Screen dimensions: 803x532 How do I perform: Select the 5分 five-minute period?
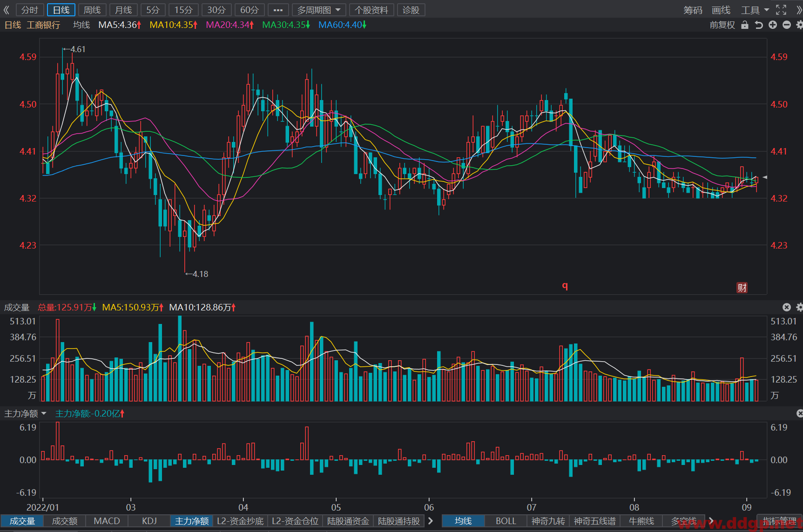click(153, 10)
